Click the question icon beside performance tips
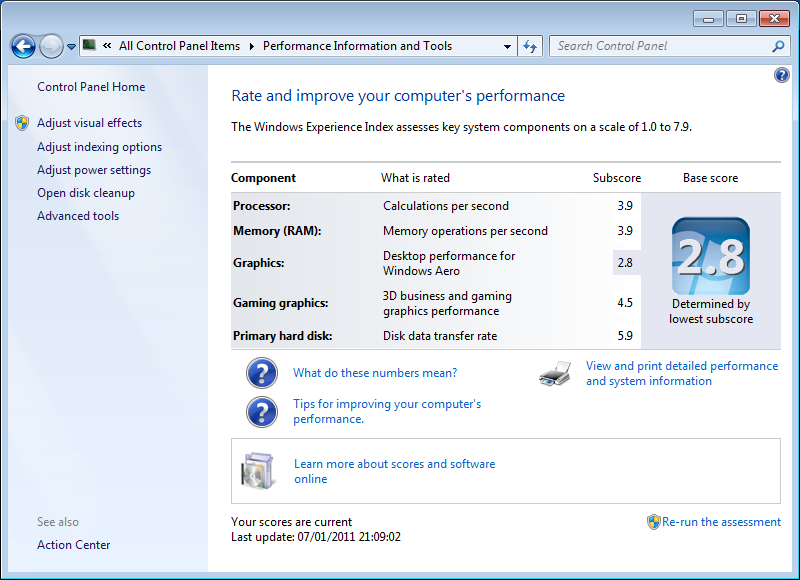Viewport: 800px width, 580px height. (262, 412)
